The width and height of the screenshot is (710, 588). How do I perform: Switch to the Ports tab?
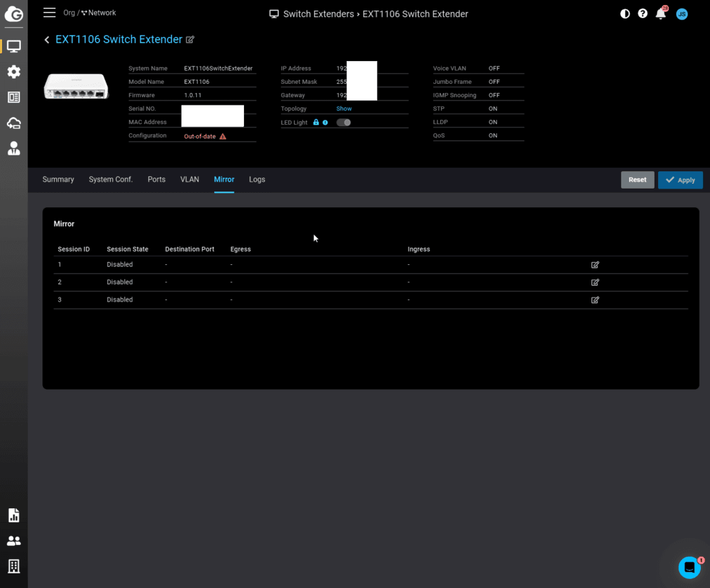click(157, 180)
